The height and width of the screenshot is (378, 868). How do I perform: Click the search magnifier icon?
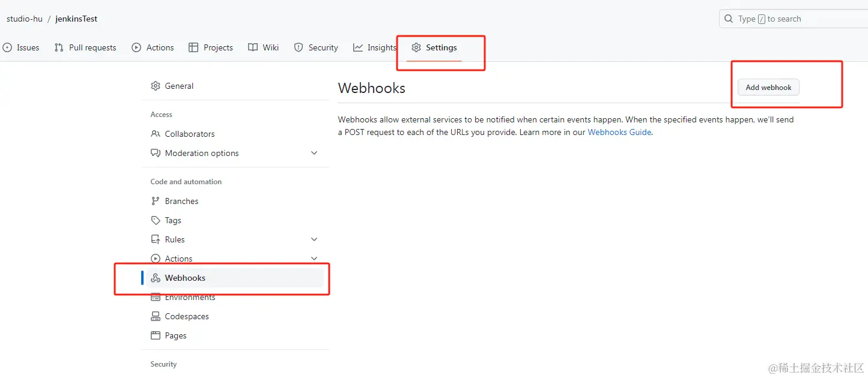tap(729, 19)
